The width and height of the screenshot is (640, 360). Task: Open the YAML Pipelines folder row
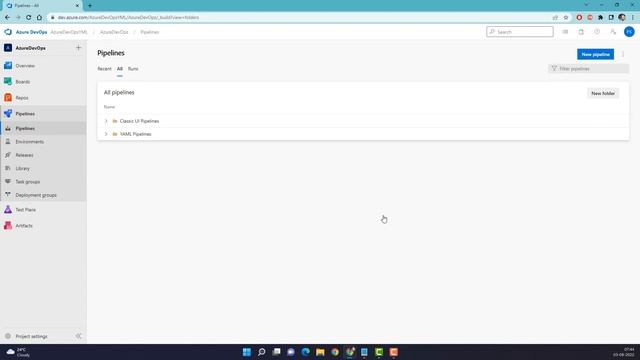coord(363,134)
